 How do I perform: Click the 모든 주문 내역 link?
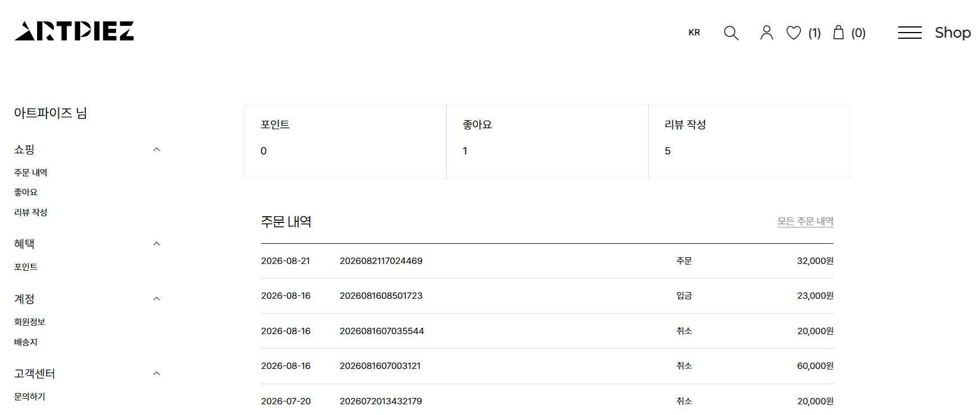pos(805,221)
